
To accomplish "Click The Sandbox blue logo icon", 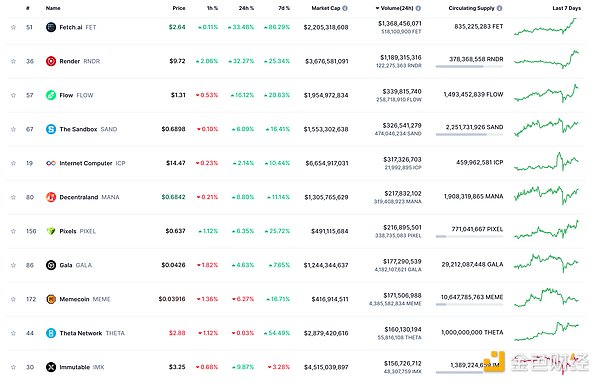I will [51, 129].
